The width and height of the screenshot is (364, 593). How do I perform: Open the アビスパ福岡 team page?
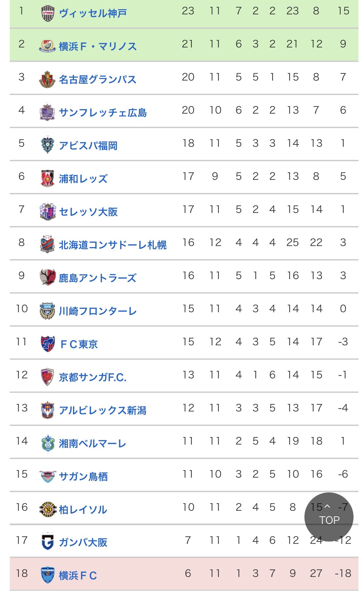pos(88,145)
